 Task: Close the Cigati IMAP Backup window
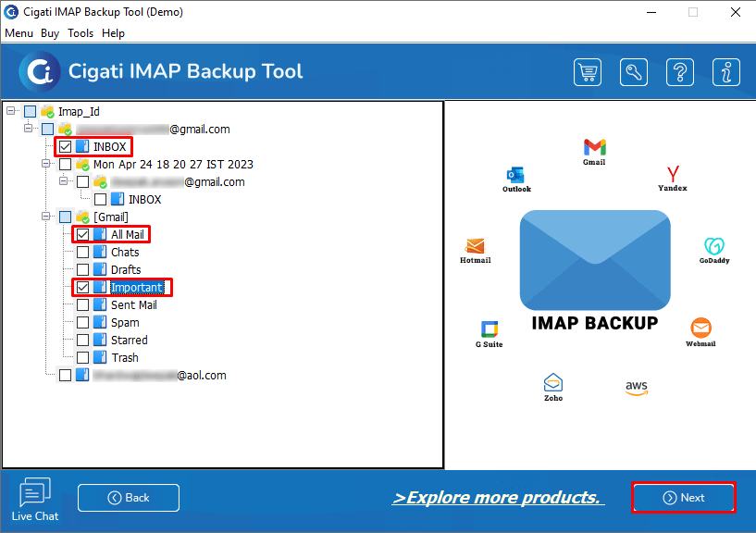pos(736,12)
